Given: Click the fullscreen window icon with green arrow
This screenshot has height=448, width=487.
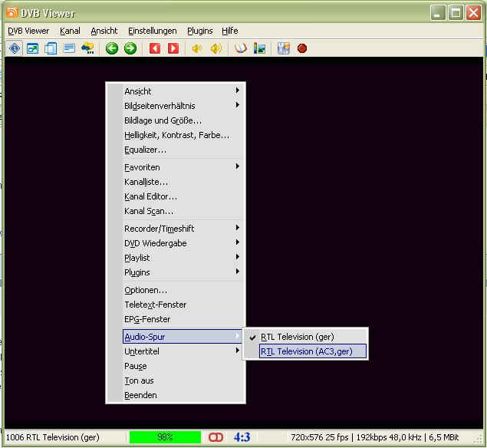Looking at the screenshot, I should tap(32, 48).
